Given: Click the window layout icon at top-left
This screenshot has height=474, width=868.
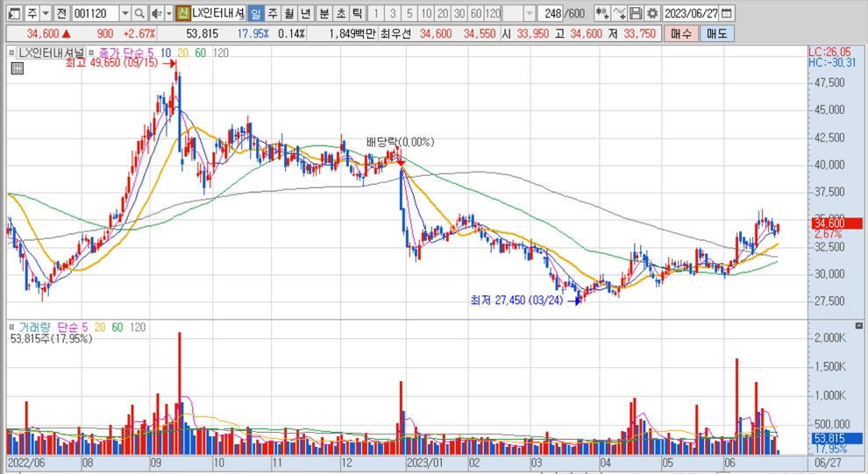Looking at the screenshot, I should [x=12, y=14].
